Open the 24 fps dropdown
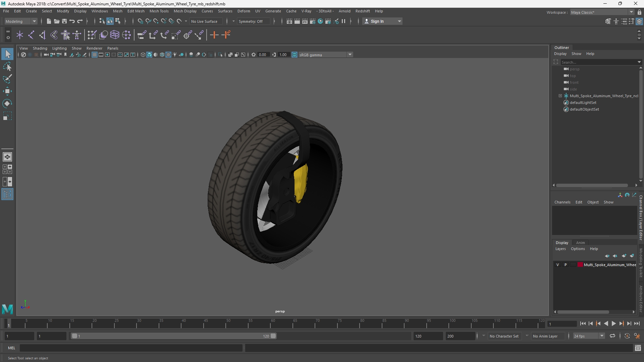 click(589, 336)
